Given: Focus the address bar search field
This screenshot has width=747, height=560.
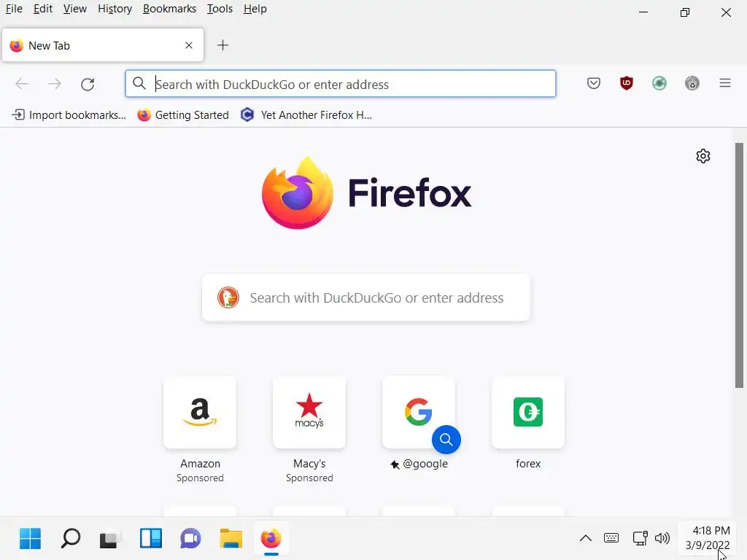Looking at the screenshot, I should (341, 84).
